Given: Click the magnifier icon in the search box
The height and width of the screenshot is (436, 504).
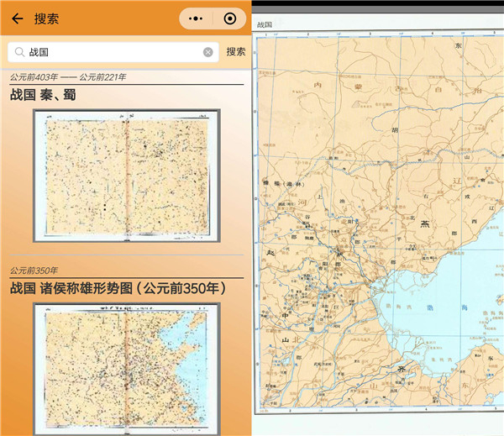Looking at the screenshot, I should coord(20,52).
